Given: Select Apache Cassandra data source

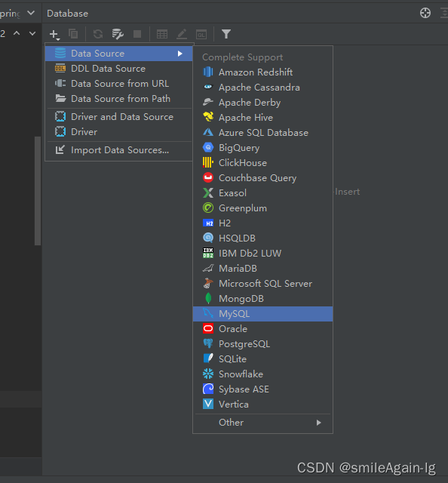Looking at the screenshot, I should (x=262, y=88).
